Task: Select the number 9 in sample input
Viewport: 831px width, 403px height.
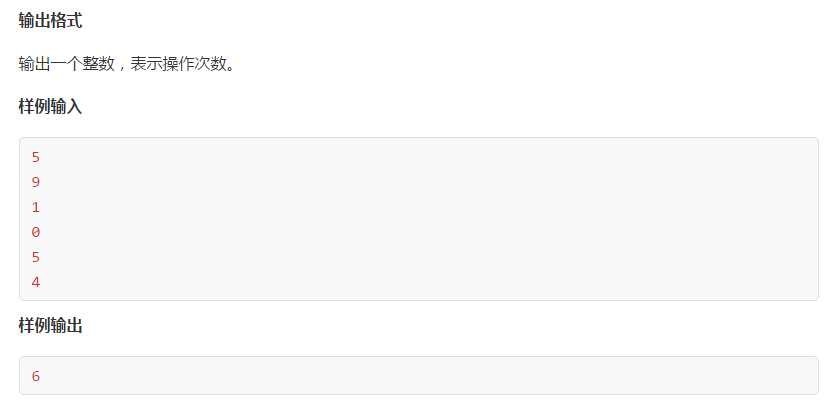Action: [36, 182]
